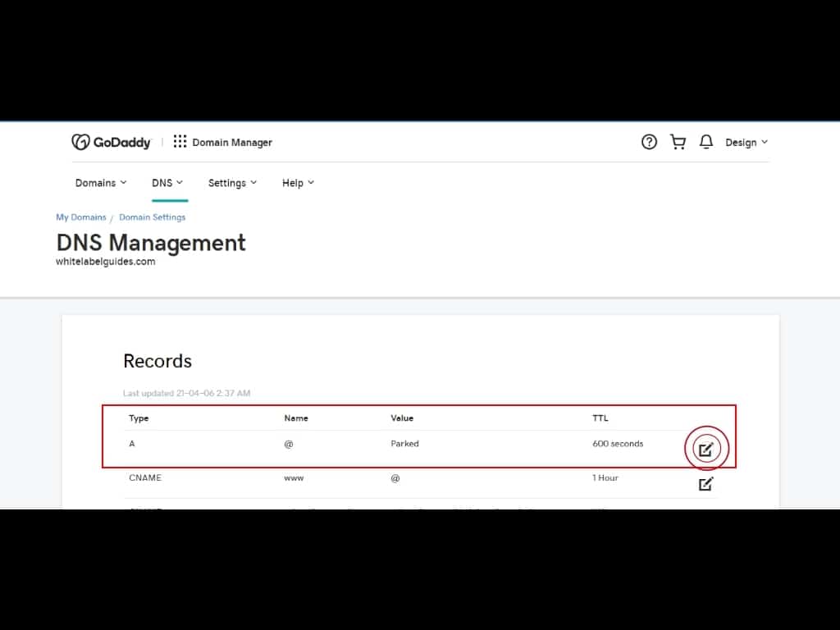Open the Help menu in navigation bar
Image resolution: width=840 pixels, height=630 pixels.
[298, 183]
